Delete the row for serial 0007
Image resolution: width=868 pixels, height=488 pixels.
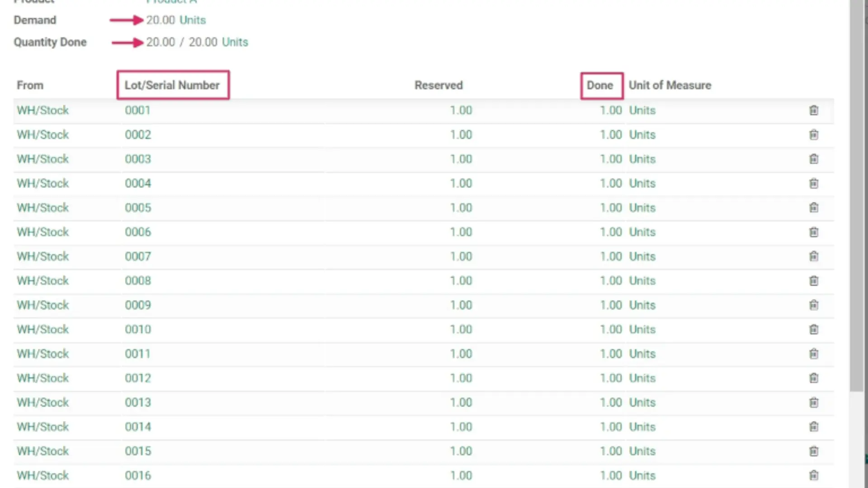coord(813,257)
